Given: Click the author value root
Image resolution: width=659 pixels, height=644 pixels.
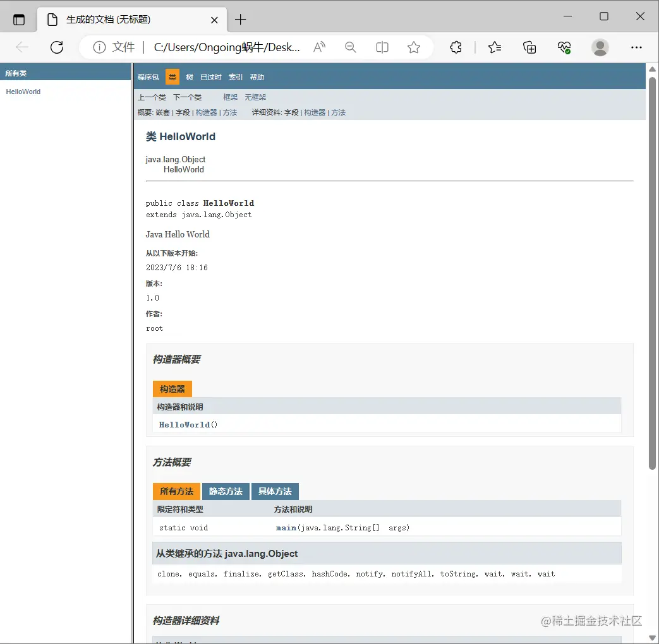Looking at the screenshot, I should tap(154, 328).
